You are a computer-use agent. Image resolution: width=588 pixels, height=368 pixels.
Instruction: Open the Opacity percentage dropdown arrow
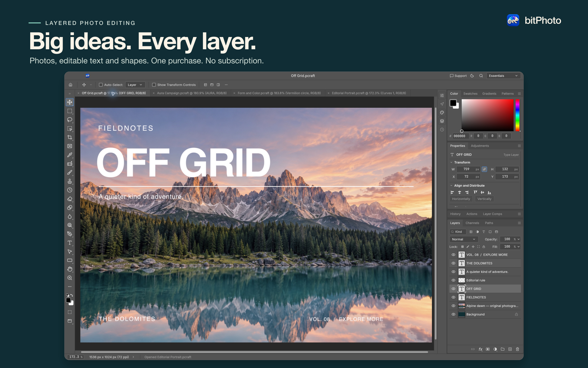point(519,239)
